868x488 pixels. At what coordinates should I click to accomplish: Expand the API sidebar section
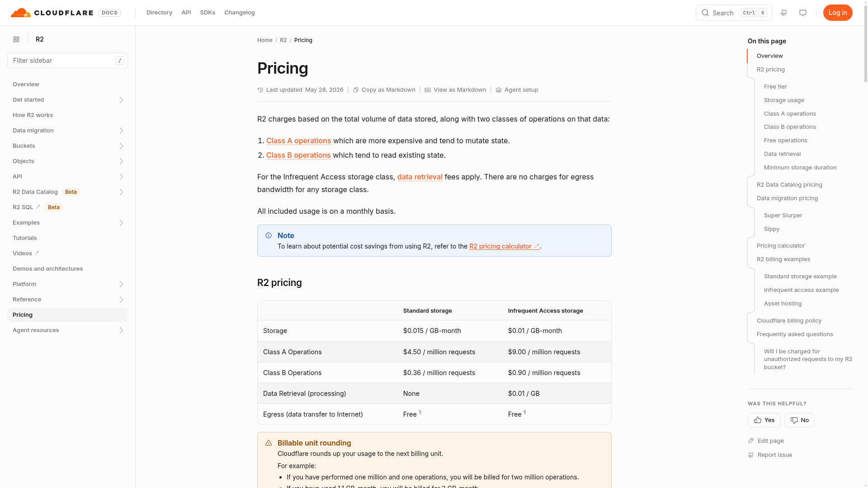[x=121, y=177]
